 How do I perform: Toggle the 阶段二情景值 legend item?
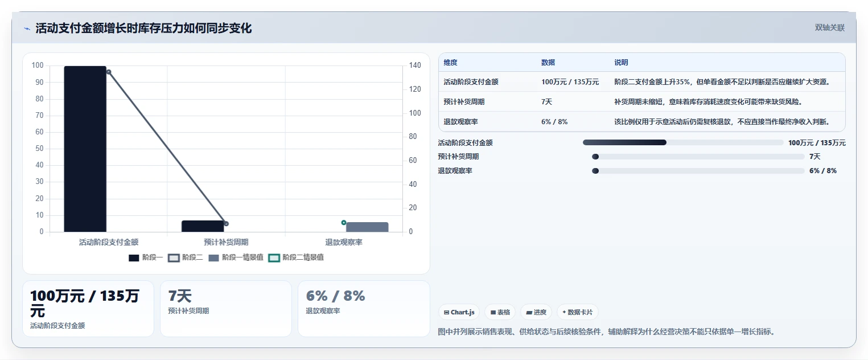coord(296,257)
